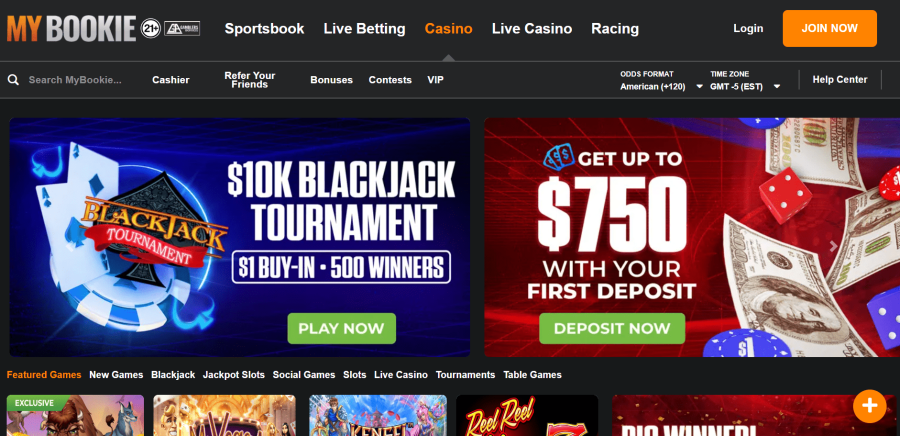Viewport: 900px width, 436px height.
Task: Select the Table Games category tab
Action: 532,375
